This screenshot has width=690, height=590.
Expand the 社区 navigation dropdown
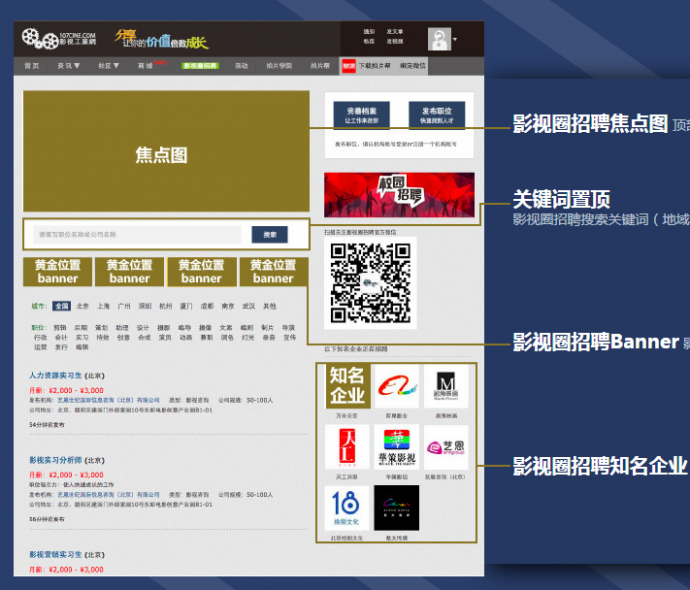[108, 66]
